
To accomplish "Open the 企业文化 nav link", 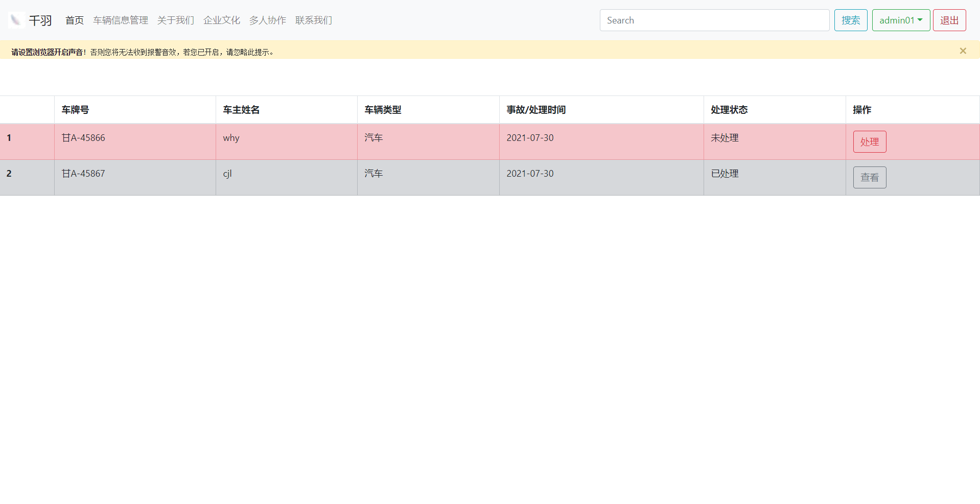I will tap(222, 20).
